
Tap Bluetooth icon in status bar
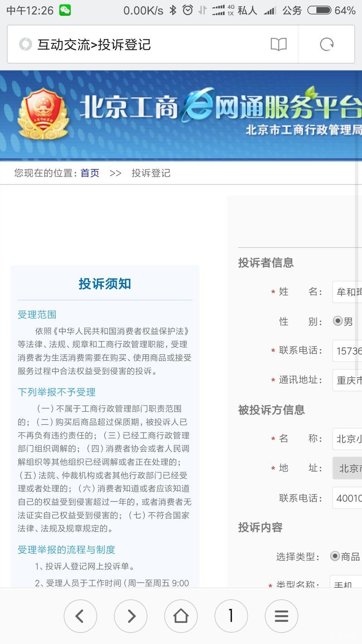coord(173,10)
